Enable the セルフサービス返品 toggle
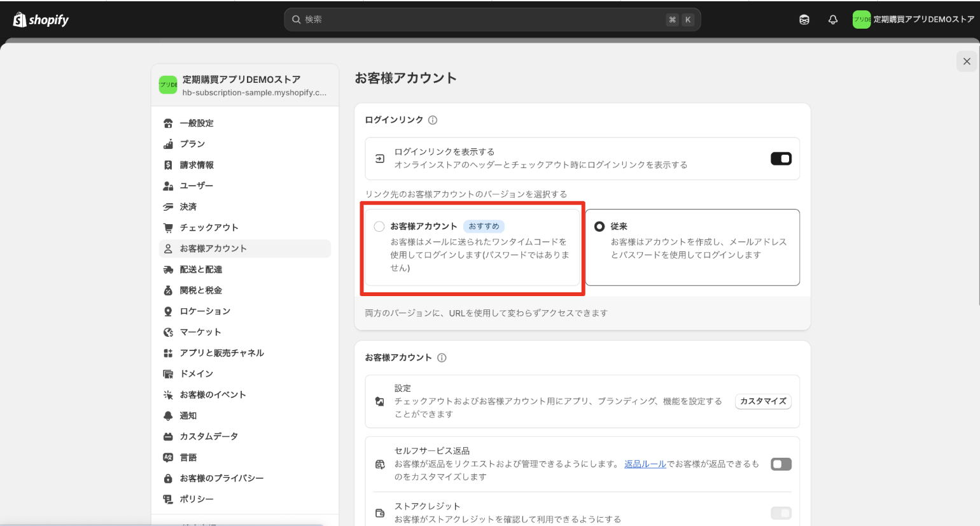 (x=781, y=464)
